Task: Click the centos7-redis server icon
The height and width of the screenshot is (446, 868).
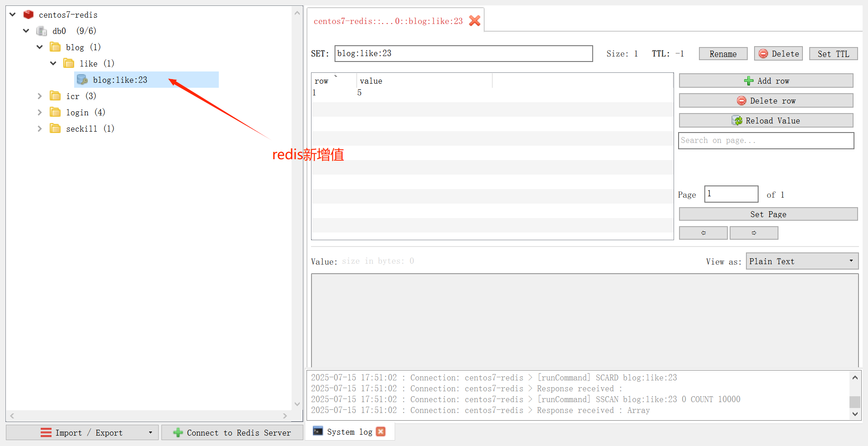Action: [x=28, y=14]
